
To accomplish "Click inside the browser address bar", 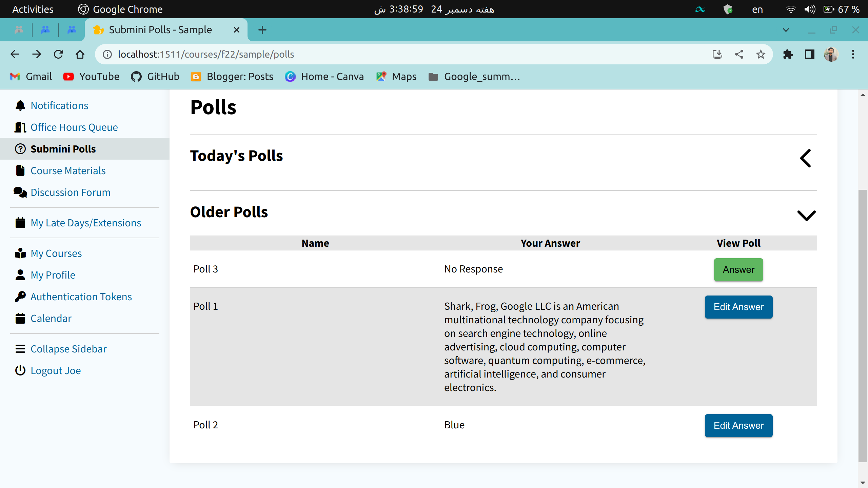I will pyautogui.click(x=305, y=54).
